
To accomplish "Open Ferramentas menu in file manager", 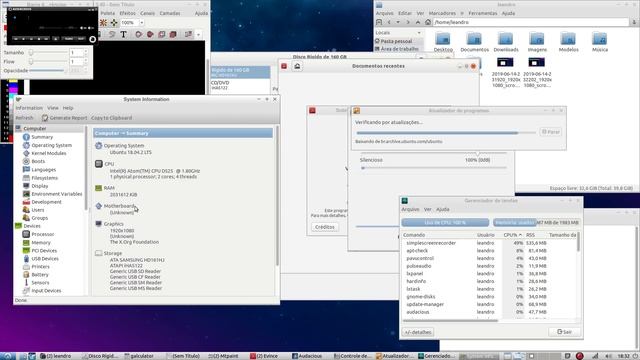I will (x=482, y=13).
